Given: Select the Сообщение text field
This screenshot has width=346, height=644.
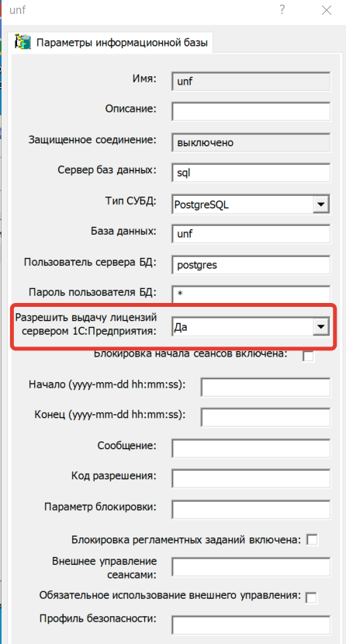Looking at the screenshot, I should pos(251,448).
